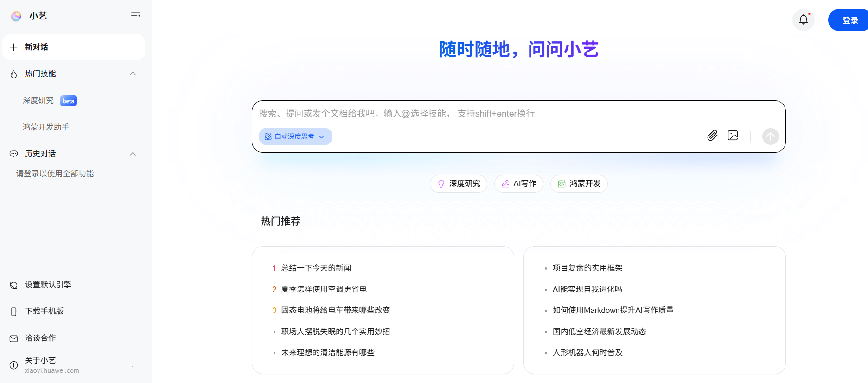
Task: Click 请登录以使用全部功能 prompt
Action: coord(55,174)
